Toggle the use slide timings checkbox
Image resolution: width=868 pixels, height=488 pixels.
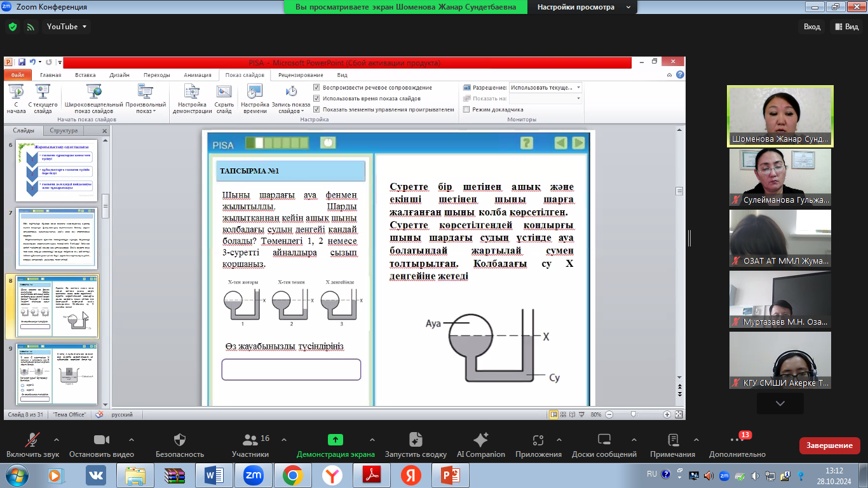pyautogui.click(x=316, y=98)
